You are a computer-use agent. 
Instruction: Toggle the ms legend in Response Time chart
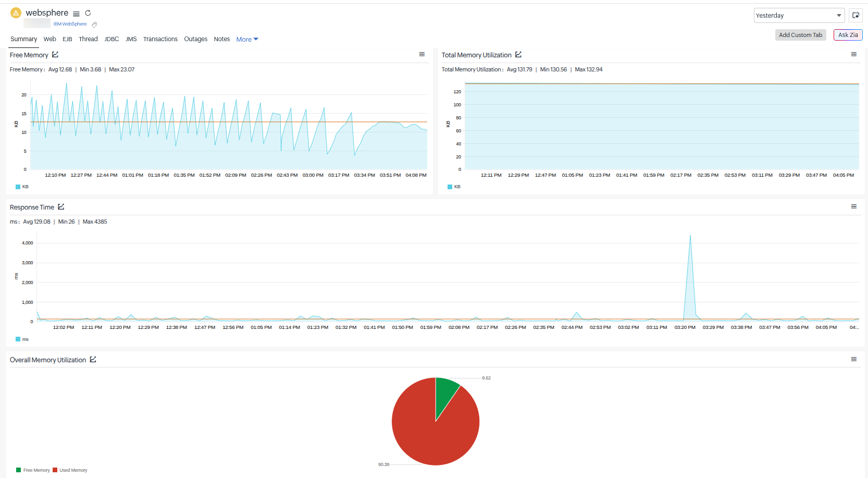click(22, 339)
